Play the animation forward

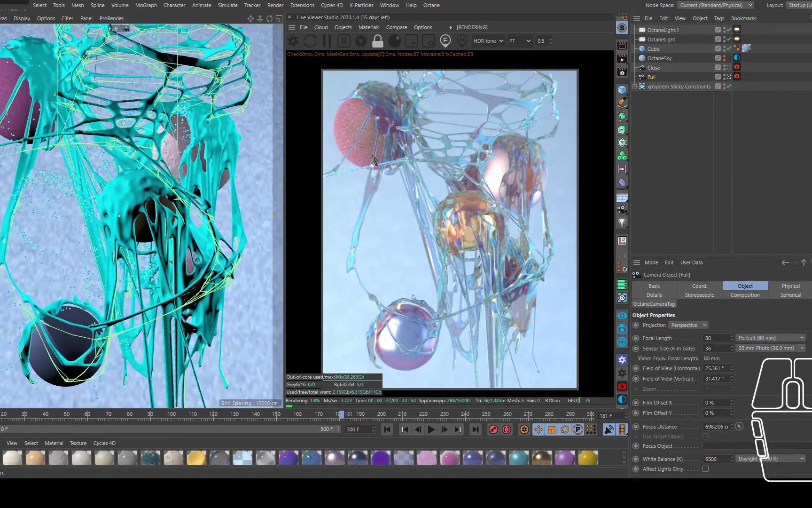click(x=431, y=429)
